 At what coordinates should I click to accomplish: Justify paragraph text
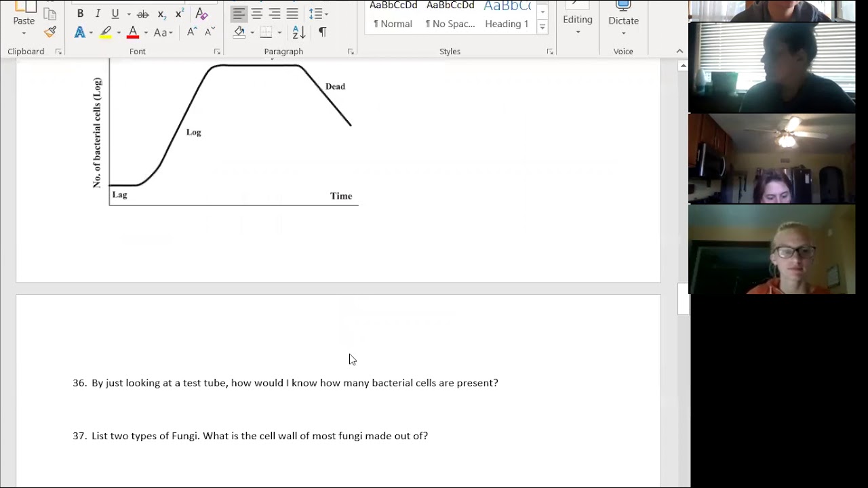[292, 14]
